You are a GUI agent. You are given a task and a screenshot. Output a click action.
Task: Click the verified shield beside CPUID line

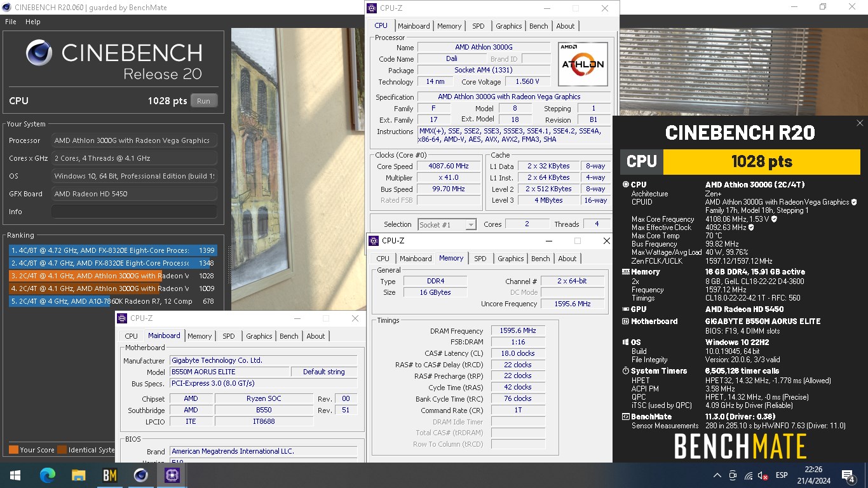pyautogui.click(x=853, y=202)
